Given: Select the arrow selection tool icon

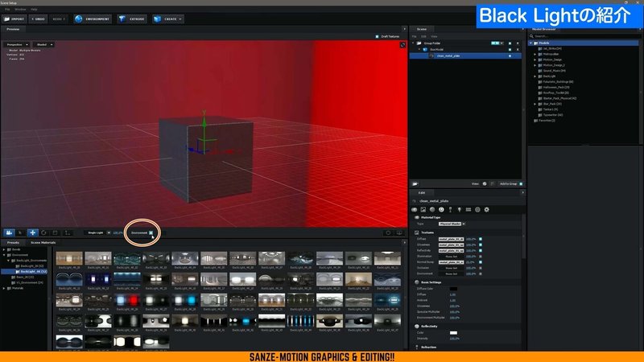Looking at the screenshot, I should pyautogui.click(x=20, y=232).
